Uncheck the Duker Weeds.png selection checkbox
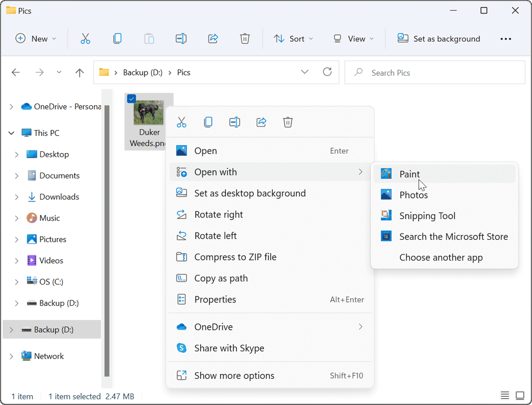This screenshot has height=405, width=532. click(x=131, y=98)
